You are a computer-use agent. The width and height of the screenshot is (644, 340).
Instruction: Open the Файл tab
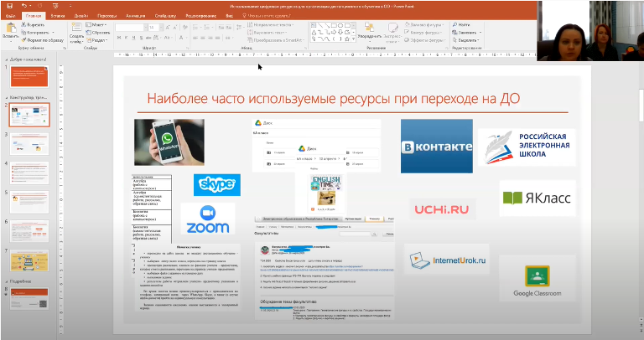11,16
